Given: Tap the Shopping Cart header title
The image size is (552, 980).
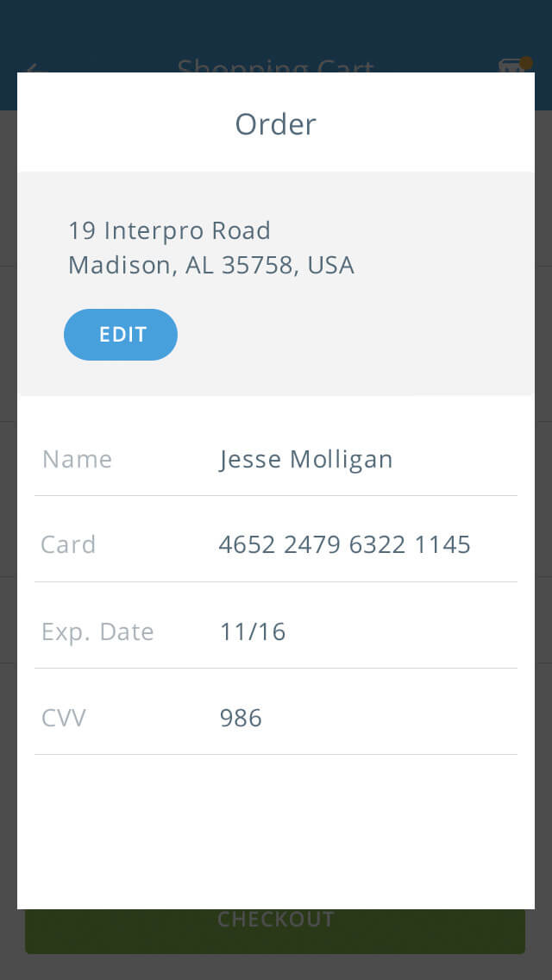Looking at the screenshot, I should pos(276,66).
